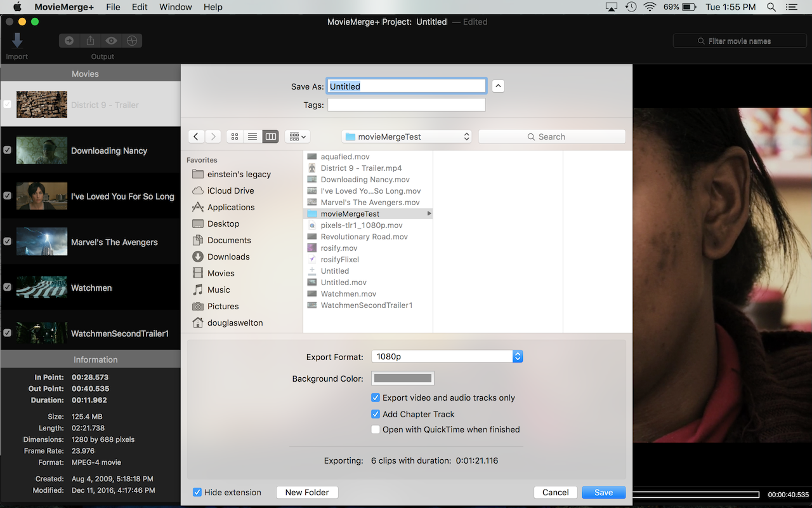Click the Output compass icon
The height and width of the screenshot is (508, 812).
tap(132, 41)
